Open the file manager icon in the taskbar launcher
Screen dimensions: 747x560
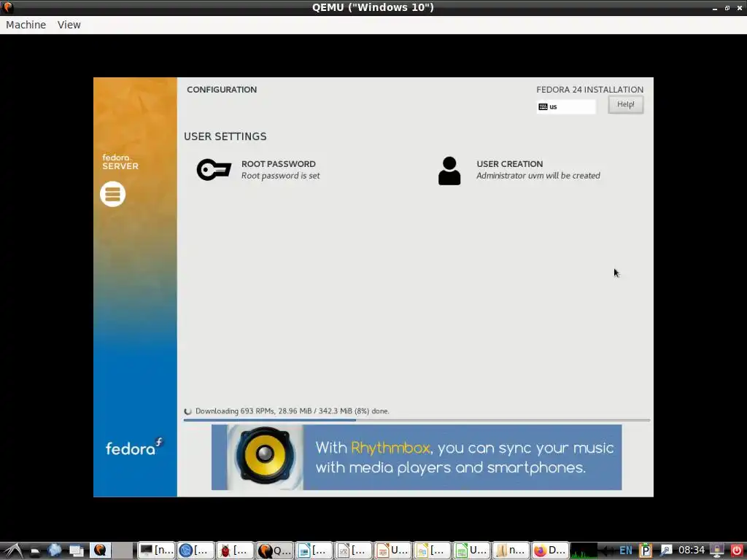[35, 551]
